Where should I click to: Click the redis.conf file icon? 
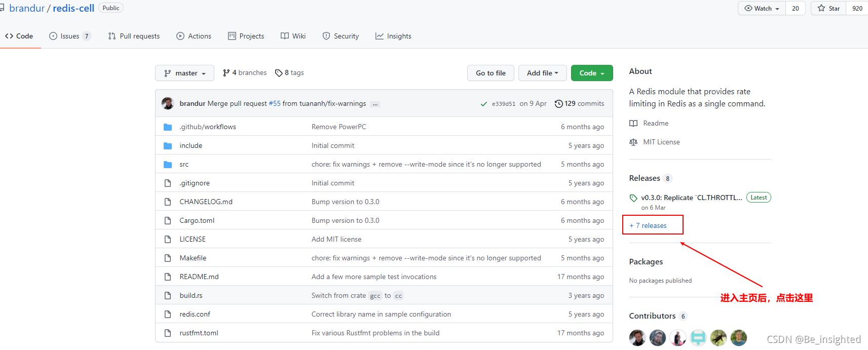point(168,315)
